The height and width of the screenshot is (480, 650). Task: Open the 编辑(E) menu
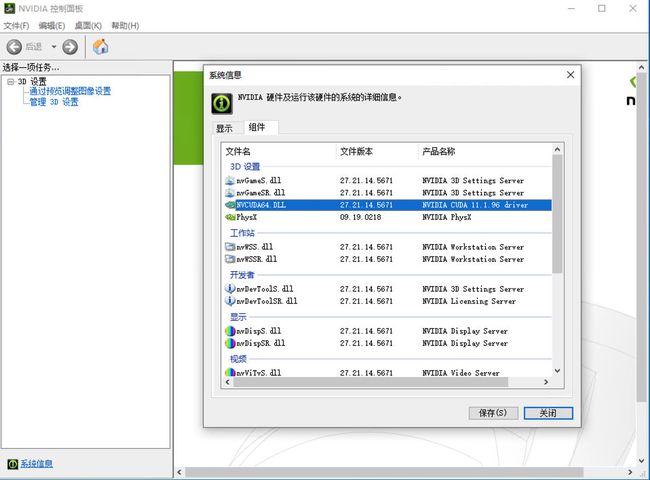tap(52, 26)
